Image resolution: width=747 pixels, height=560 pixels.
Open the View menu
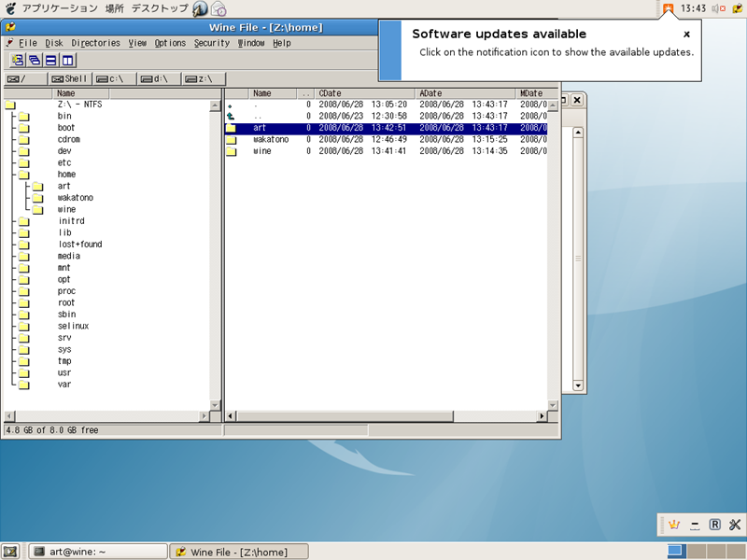[x=137, y=43]
